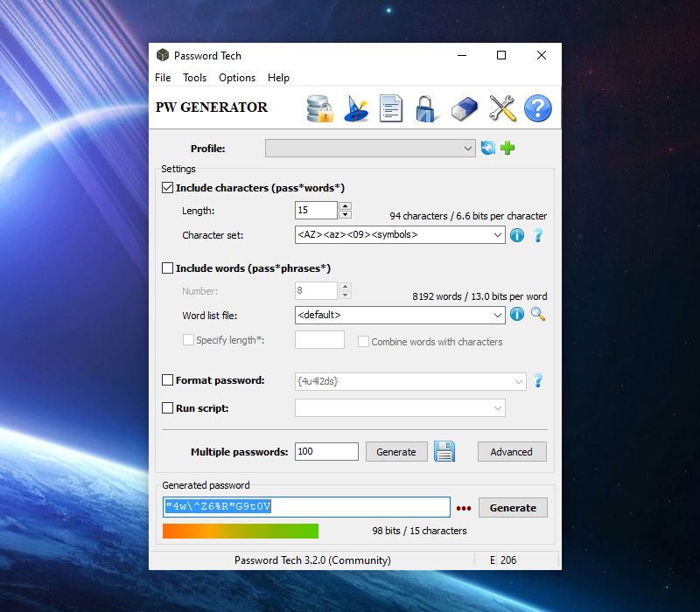
Task: Close the Password Tech window
Action: pyautogui.click(x=542, y=55)
